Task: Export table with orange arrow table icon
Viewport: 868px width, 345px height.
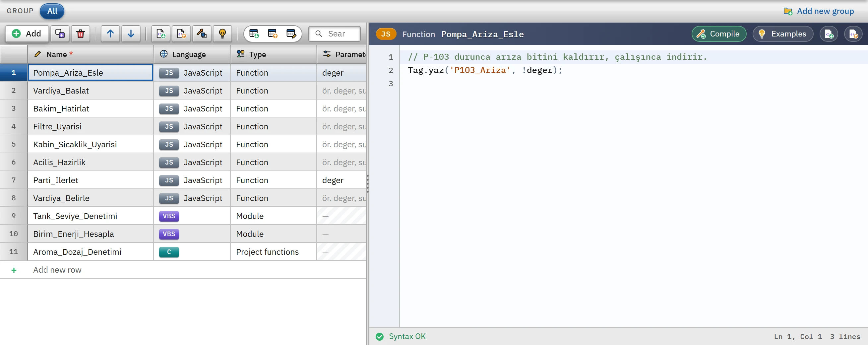Action: point(273,34)
